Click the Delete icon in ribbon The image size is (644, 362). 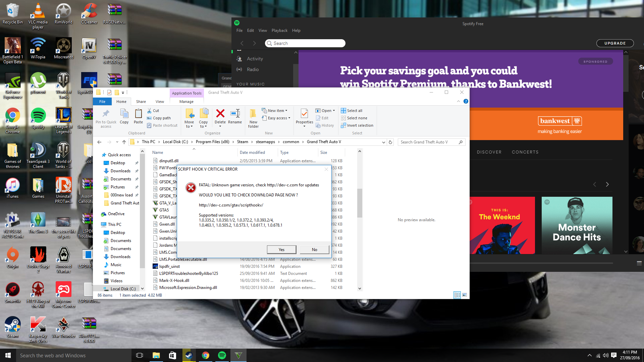[220, 114]
